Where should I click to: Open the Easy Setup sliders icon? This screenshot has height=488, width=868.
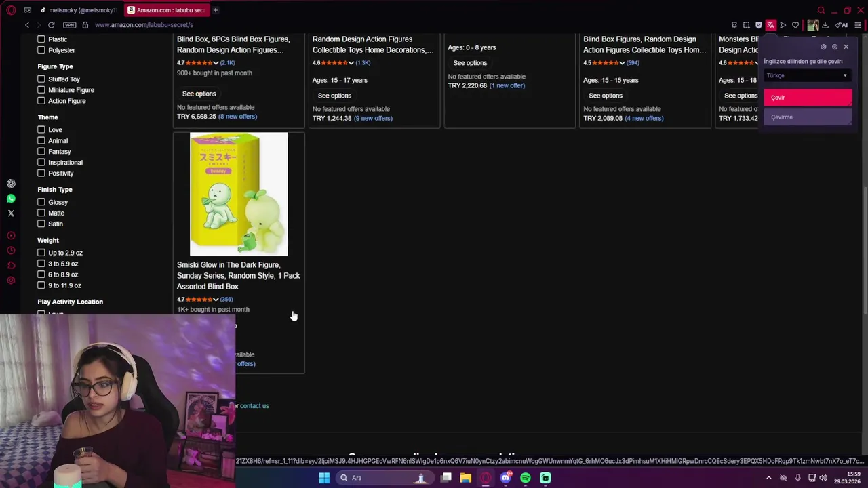point(857,25)
